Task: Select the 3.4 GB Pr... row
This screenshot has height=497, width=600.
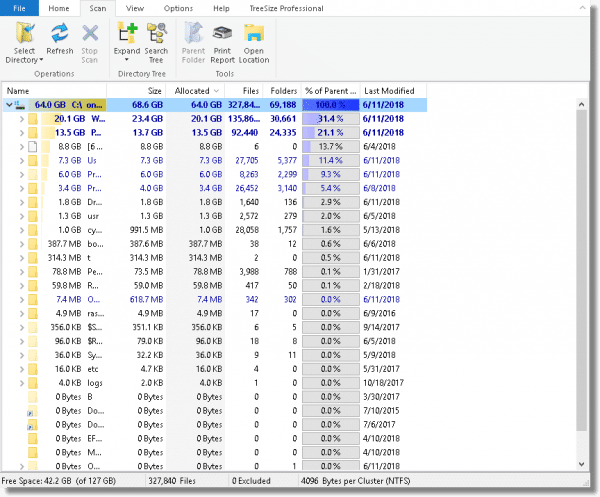Action: coord(215,188)
